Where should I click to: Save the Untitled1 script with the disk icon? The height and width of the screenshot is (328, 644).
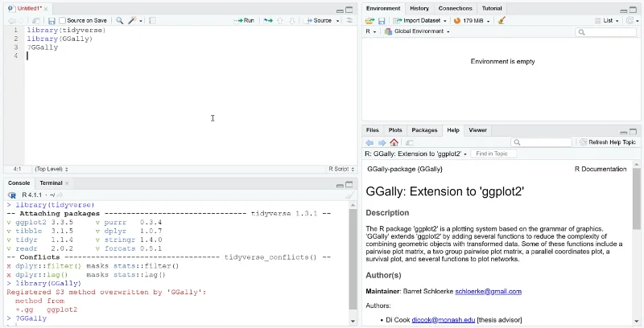click(x=52, y=21)
